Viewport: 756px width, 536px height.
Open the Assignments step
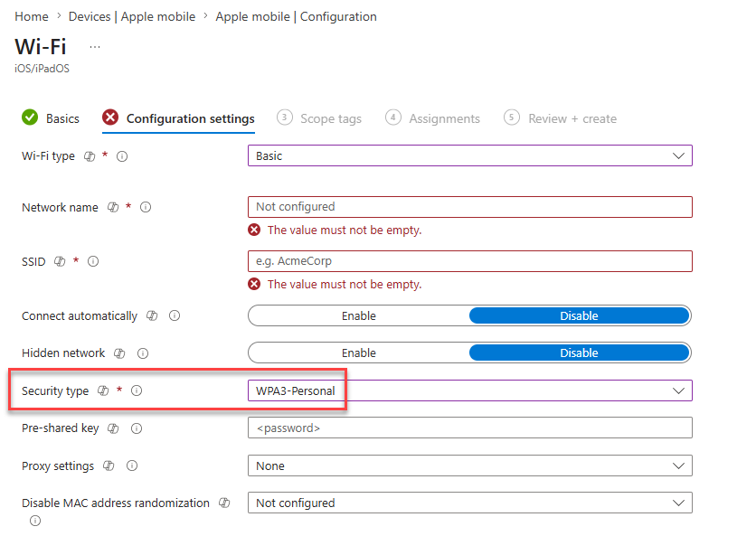click(x=432, y=118)
